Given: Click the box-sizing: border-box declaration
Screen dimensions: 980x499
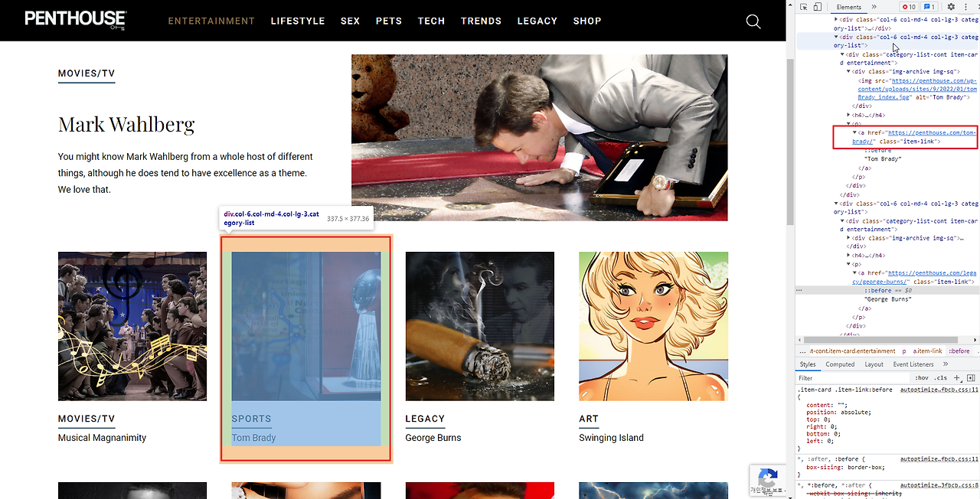Looking at the screenshot, I should point(845,467).
